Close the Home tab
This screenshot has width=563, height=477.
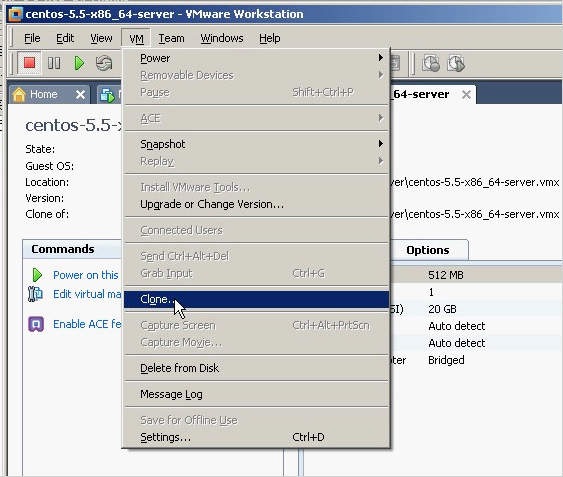click(x=80, y=95)
